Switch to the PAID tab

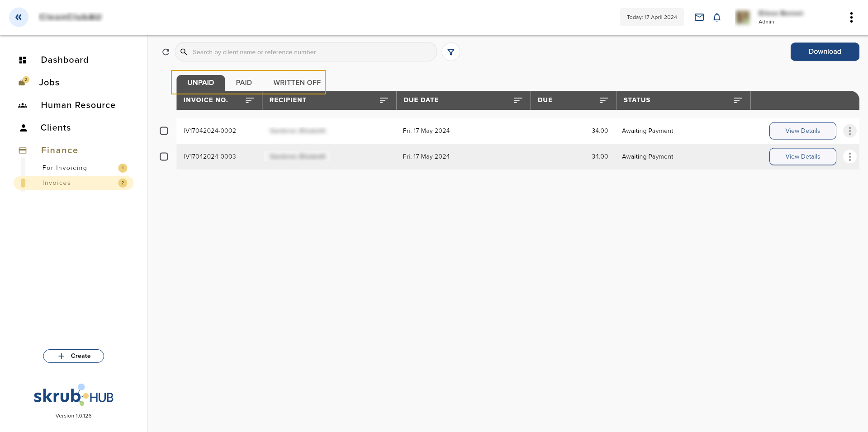tap(244, 82)
